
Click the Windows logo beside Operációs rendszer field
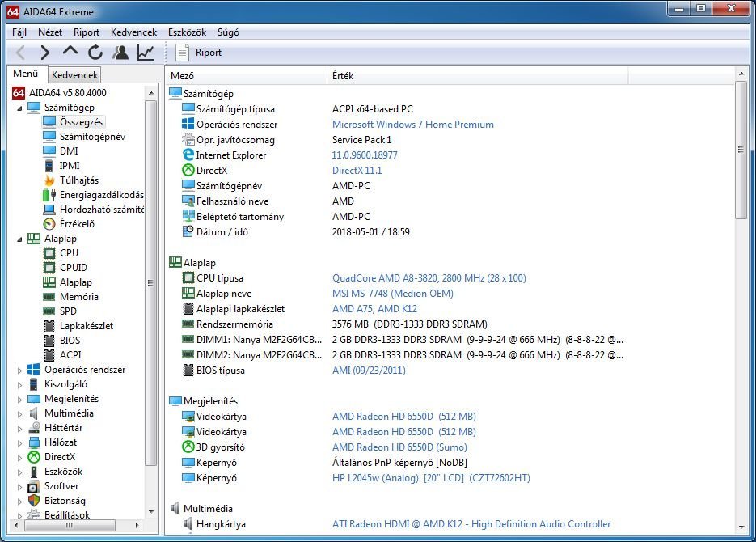188,124
